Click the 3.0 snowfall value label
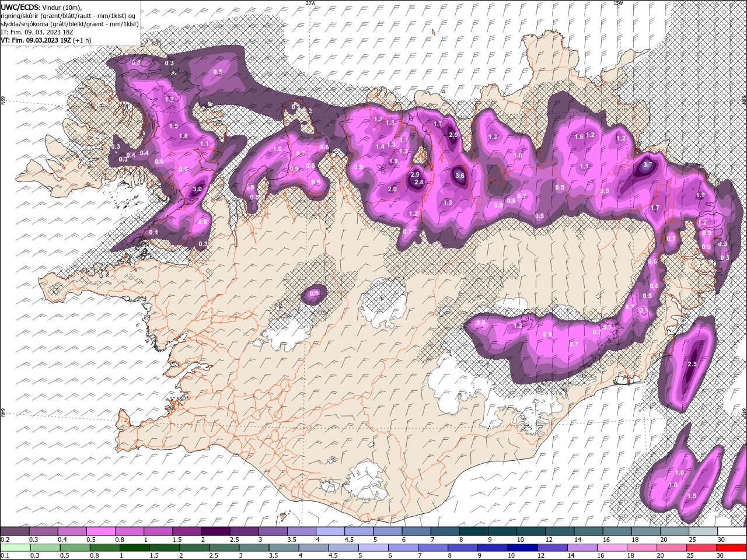Viewport: 747px width, 560px height. click(197, 189)
